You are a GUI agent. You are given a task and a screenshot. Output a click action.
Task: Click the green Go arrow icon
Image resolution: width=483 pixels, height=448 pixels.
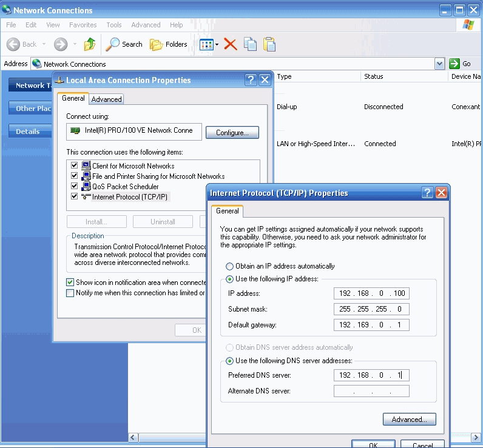454,64
